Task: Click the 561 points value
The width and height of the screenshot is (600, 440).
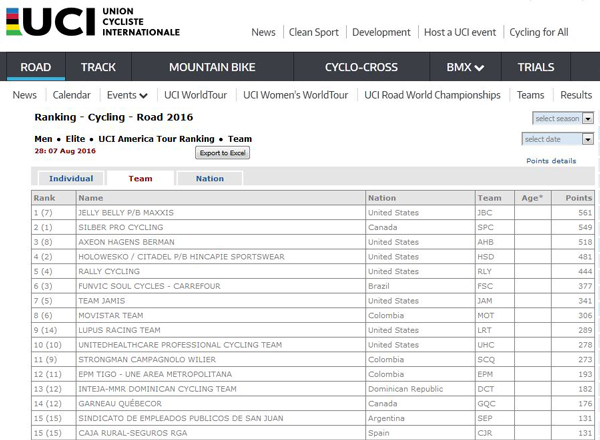Action: [x=585, y=213]
